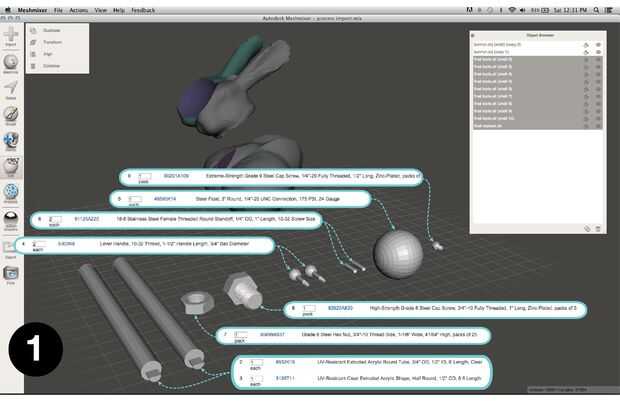620x401 pixels.
Task: Click the volume icon in menu bar
Action: [x=523, y=10]
